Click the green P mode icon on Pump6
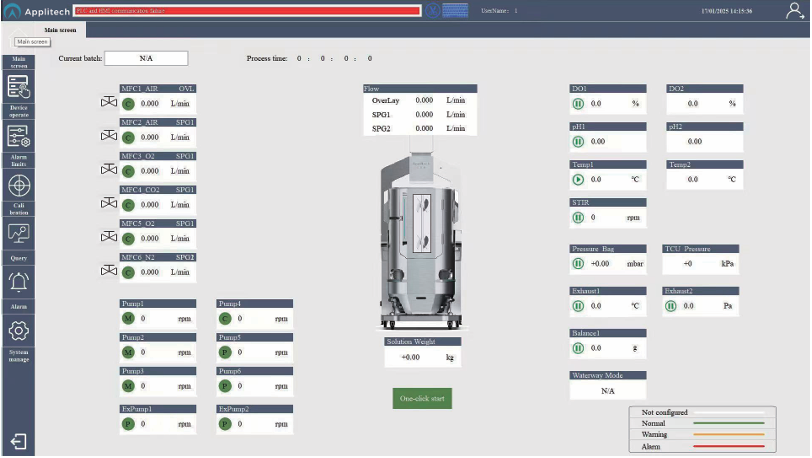This screenshot has width=812, height=458. coord(225,387)
